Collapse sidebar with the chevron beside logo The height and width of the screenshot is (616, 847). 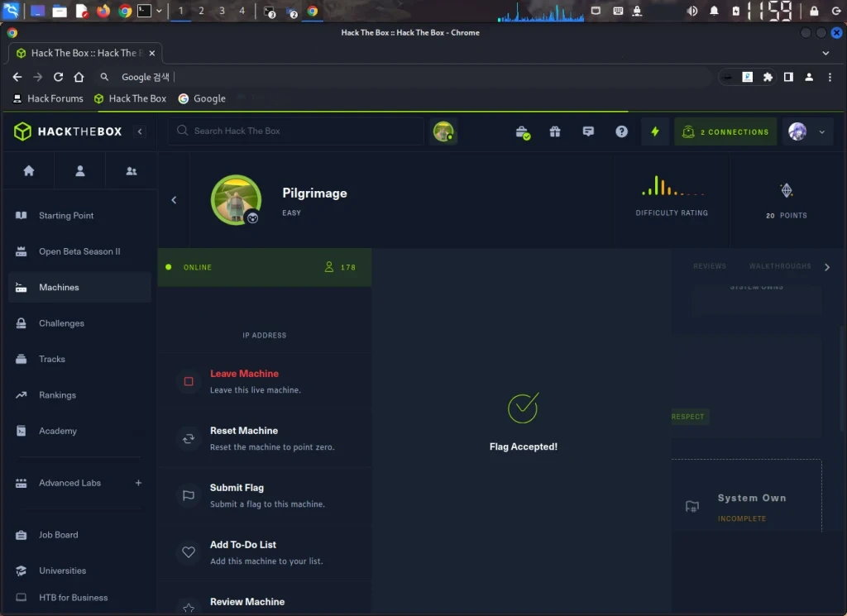point(140,131)
